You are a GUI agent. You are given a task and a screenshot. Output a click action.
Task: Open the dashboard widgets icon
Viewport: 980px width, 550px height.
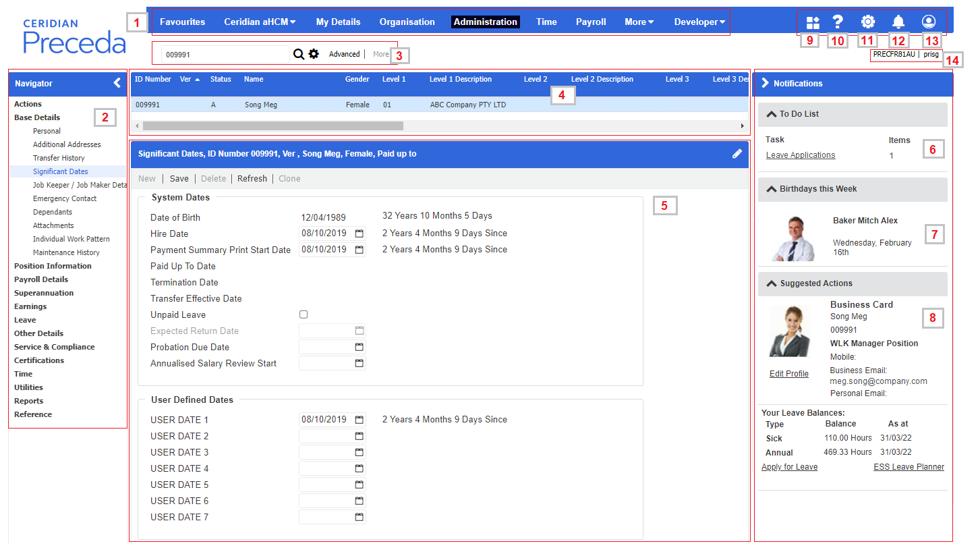click(813, 22)
